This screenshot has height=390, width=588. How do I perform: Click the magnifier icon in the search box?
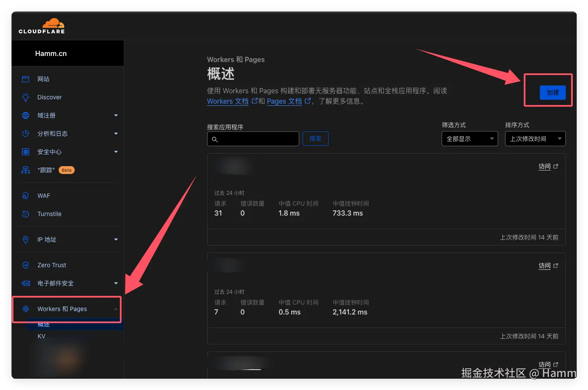point(215,139)
